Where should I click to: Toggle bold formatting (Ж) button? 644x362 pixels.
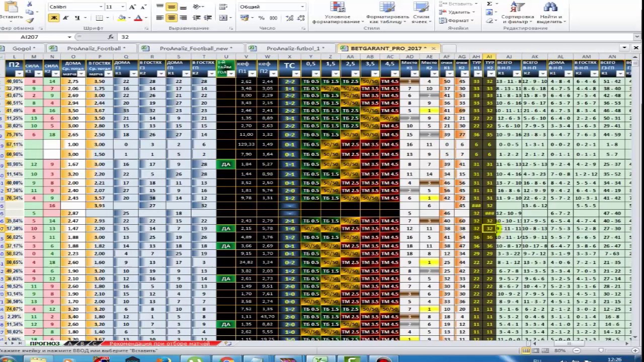[54, 18]
